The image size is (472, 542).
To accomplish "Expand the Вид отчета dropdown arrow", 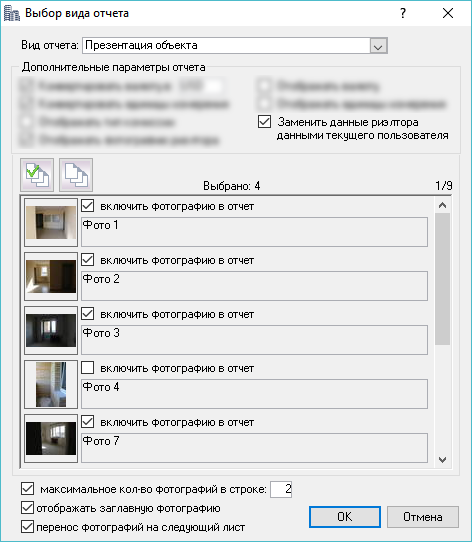I will point(378,46).
